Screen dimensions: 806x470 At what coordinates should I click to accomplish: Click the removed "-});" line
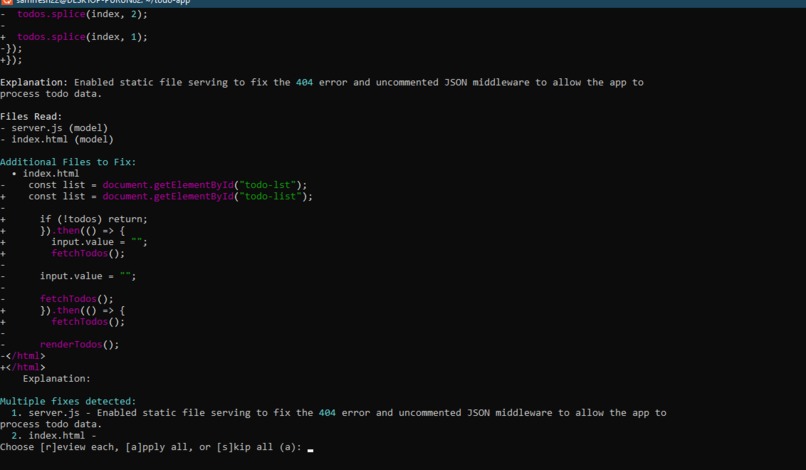pyautogui.click(x=11, y=48)
